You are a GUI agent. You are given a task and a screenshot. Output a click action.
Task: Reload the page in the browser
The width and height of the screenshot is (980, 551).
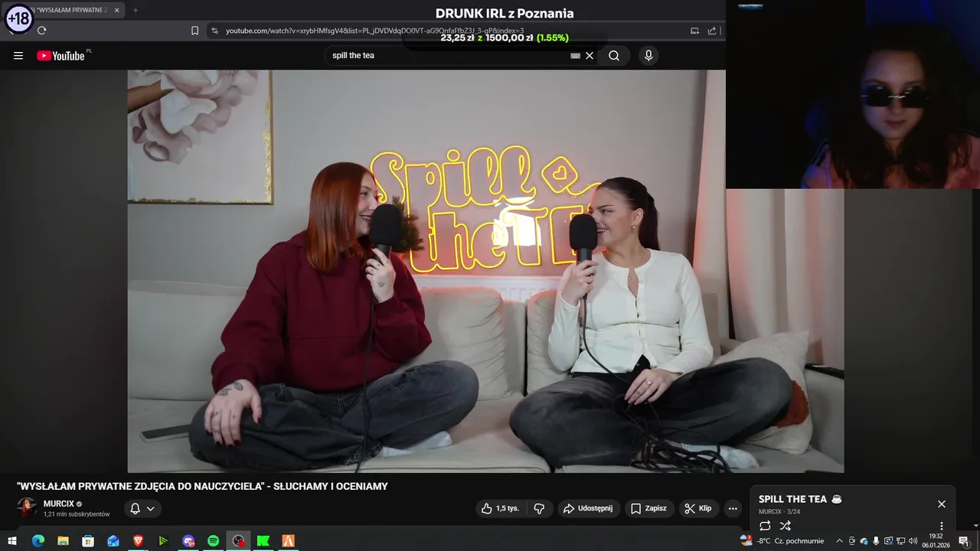[x=41, y=31]
